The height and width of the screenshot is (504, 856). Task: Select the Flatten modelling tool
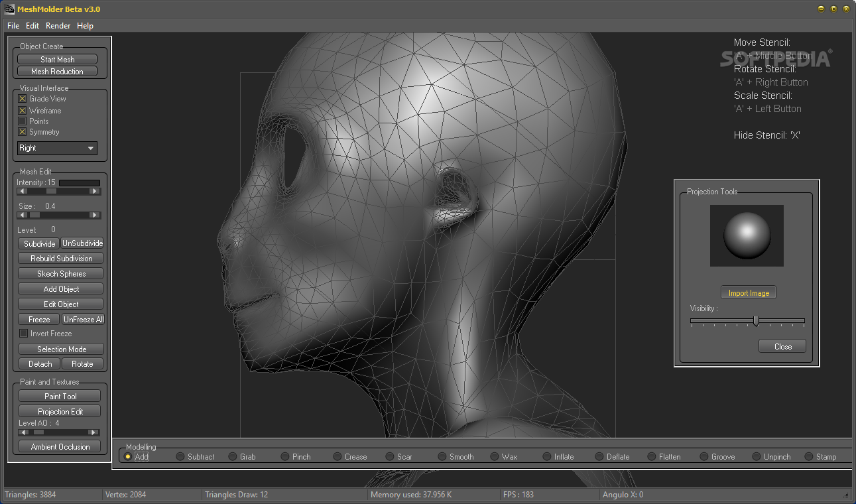point(652,456)
